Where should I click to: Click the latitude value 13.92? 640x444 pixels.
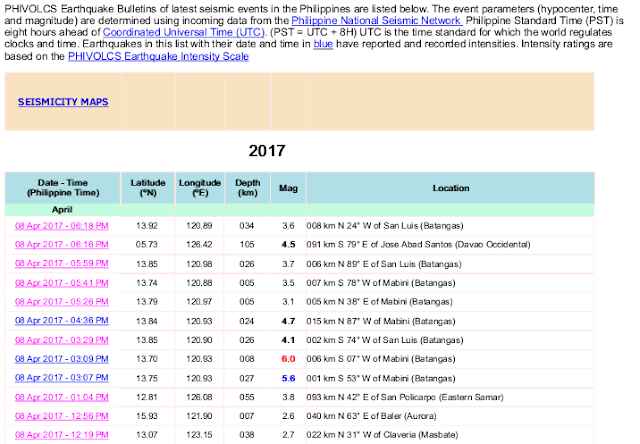coord(147,226)
